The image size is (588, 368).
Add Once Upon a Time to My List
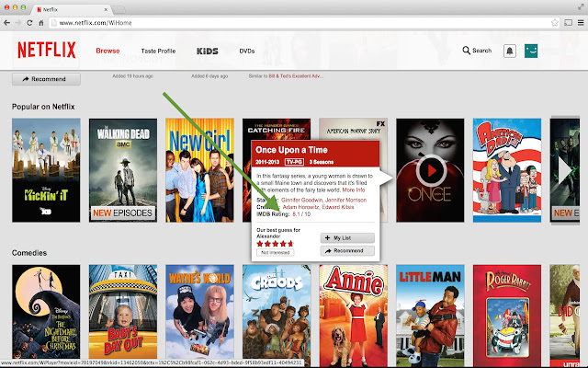pos(347,237)
